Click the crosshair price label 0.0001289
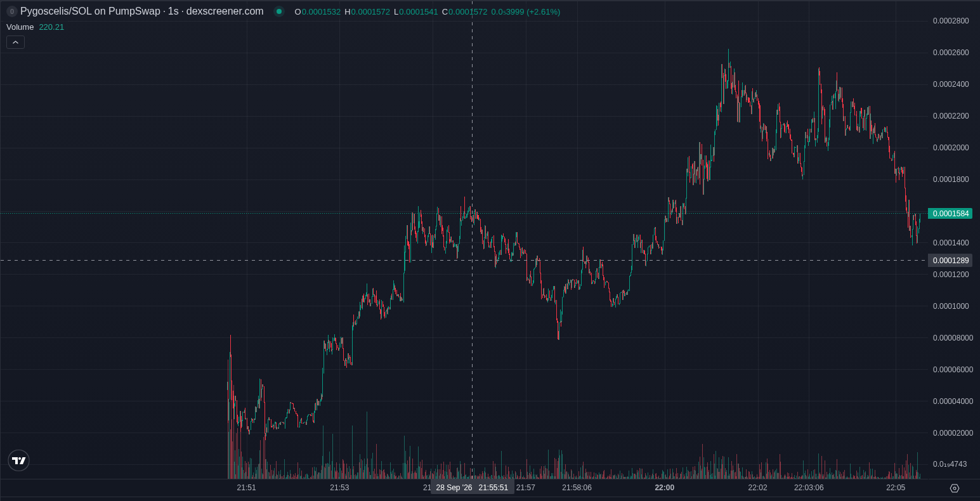This screenshot has width=980, height=501. tap(950, 260)
